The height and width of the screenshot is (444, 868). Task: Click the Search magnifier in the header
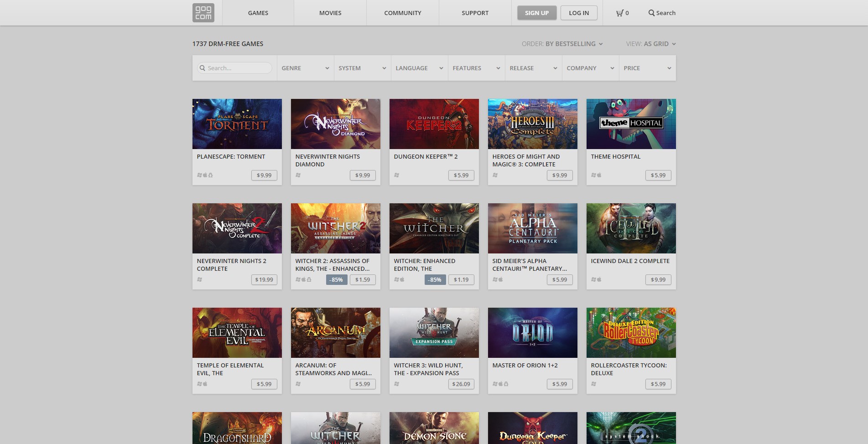point(661,13)
